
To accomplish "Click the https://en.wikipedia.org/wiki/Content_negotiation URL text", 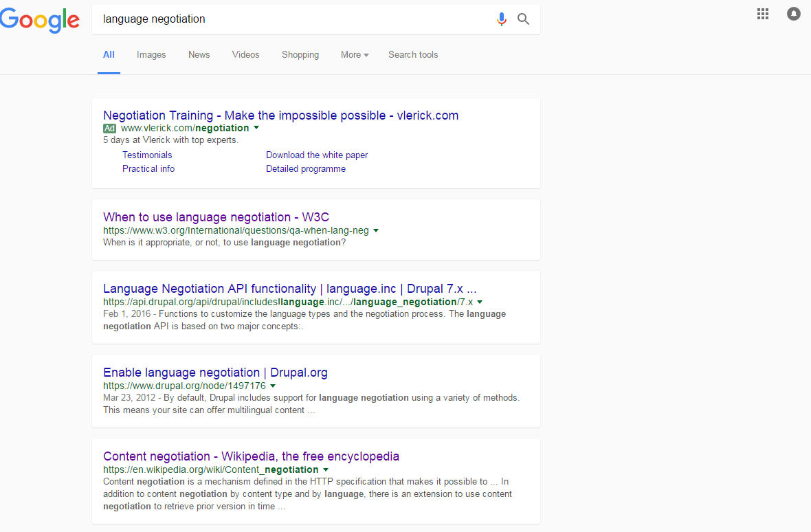I will [x=210, y=469].
